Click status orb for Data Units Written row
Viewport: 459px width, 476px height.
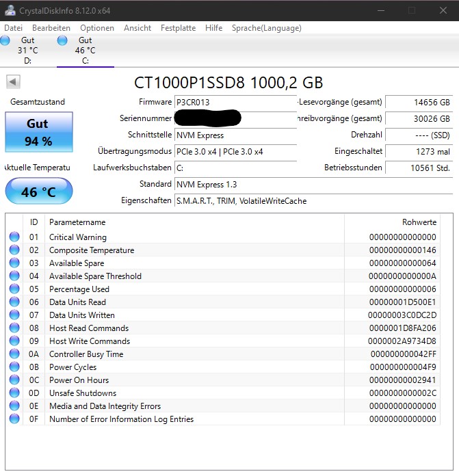coord(14,315)
